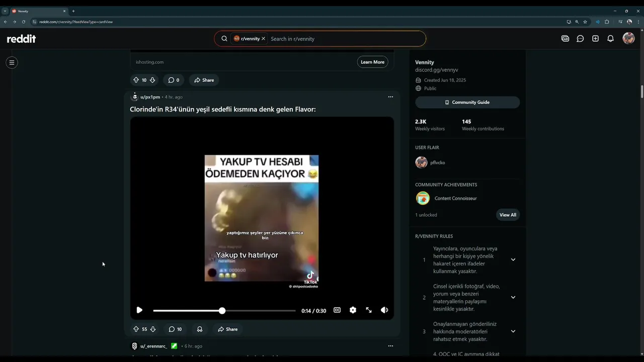The image size is (644, 362).
Task: Downvote the post with 55 votes
Action: coord(153,329)
